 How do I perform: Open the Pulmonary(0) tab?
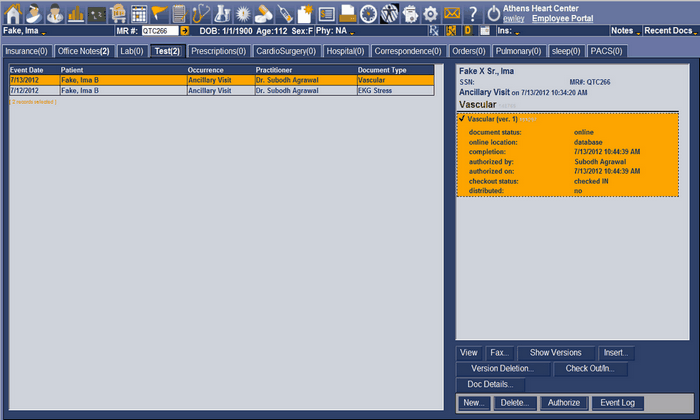coord(518,51)
